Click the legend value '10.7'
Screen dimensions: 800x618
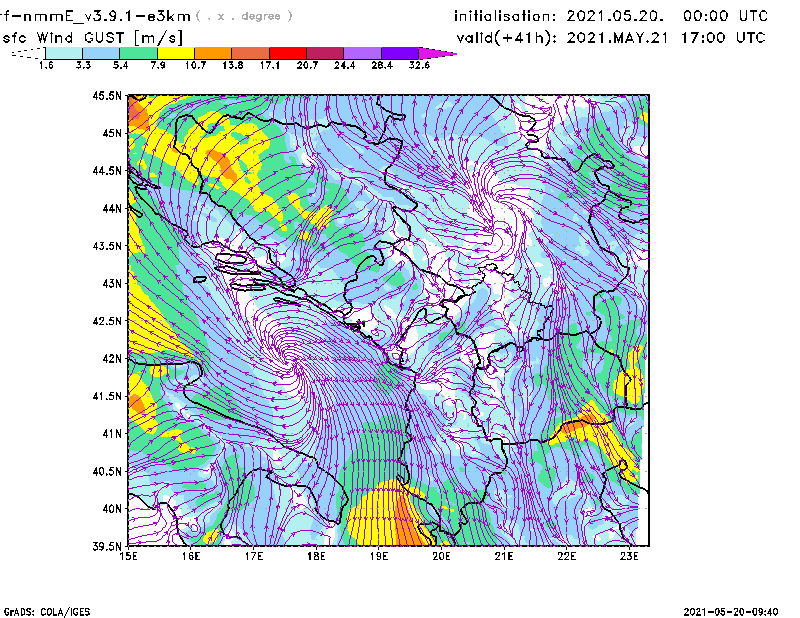(x=195, y=65)
